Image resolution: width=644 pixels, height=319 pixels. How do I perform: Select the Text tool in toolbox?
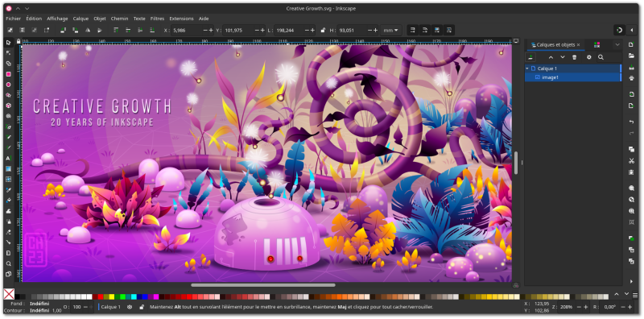point(8,158)
